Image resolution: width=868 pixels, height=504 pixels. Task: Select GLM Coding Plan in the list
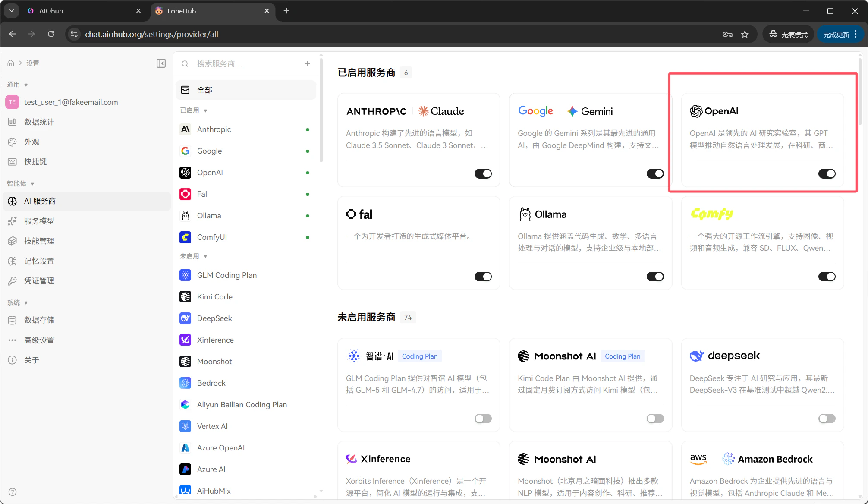[246, 275]
